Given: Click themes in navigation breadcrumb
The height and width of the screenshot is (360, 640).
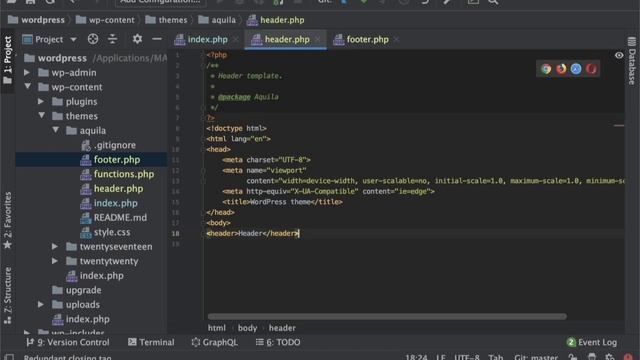Looking at the screenshot, I should tap(167, 20).
